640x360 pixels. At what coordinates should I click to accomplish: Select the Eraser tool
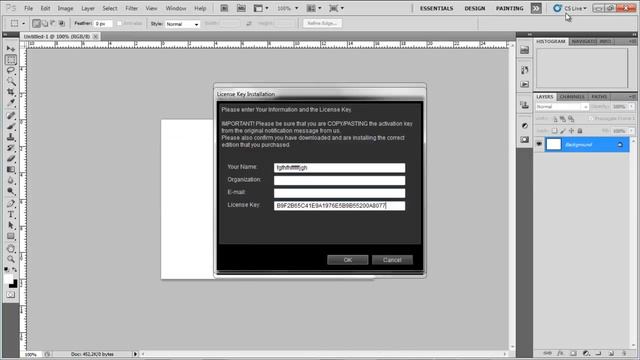tap(11, 158)
